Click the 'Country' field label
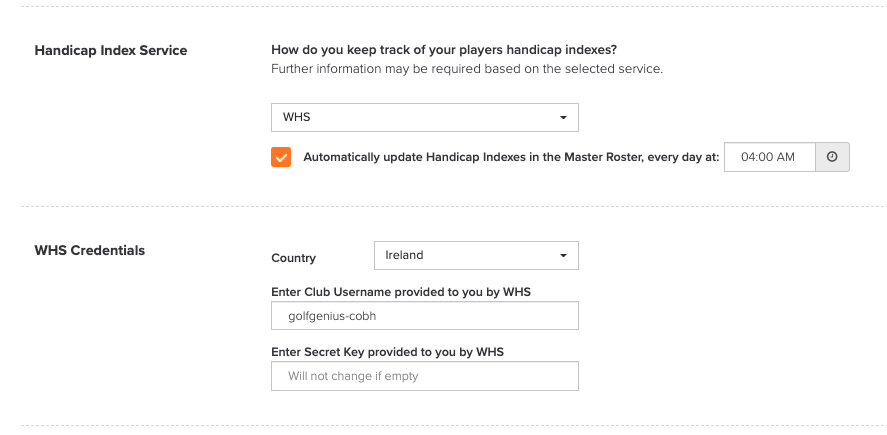The width and height of the screenshot is (887, 435). (x=294, y=258)
